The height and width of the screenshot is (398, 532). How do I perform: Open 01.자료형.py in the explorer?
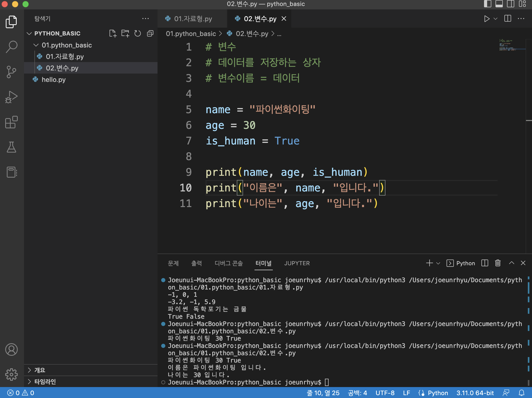pyautogui.click(x=91, y=57)
